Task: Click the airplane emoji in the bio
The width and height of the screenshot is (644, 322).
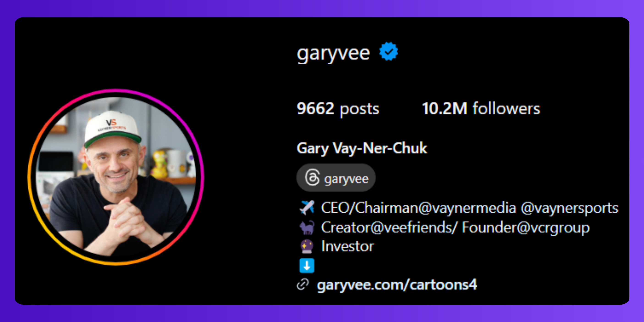Action: (307, 207)
